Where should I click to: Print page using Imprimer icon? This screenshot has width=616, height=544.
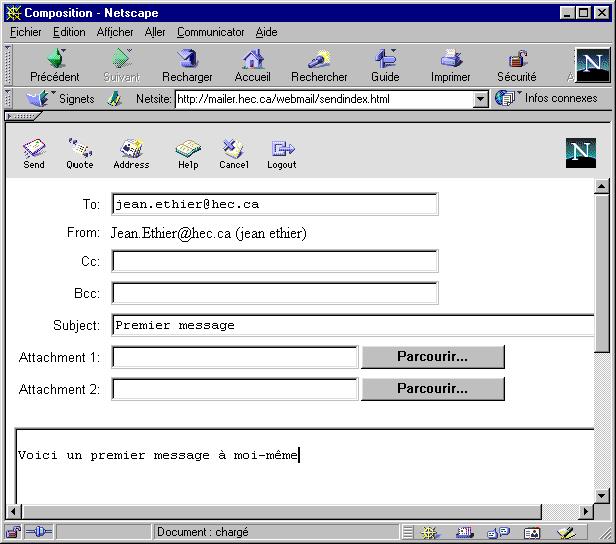[451, 58]
